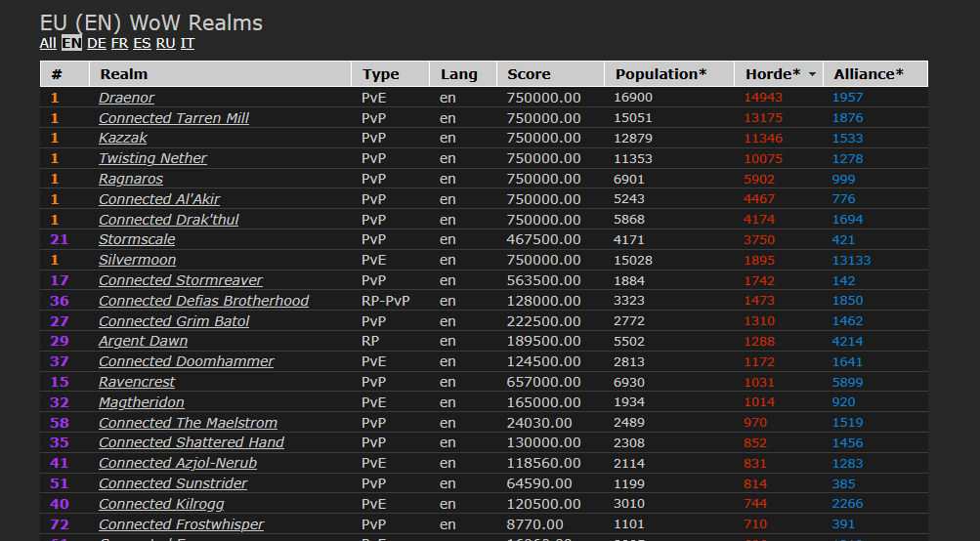
Task: Open the Connected Drak'thul realm link
Action: pos(169,220)
